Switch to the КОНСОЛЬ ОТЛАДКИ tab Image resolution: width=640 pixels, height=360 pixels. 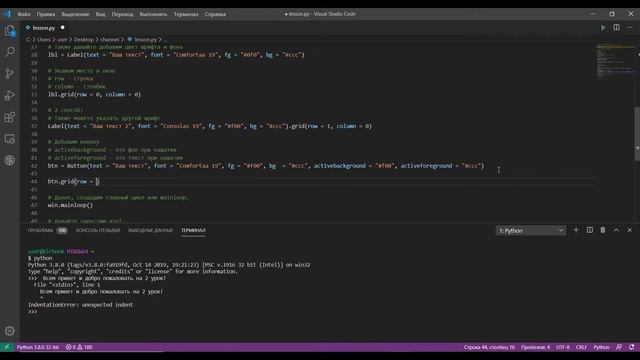pyautogui.click(x=98, y=231)
